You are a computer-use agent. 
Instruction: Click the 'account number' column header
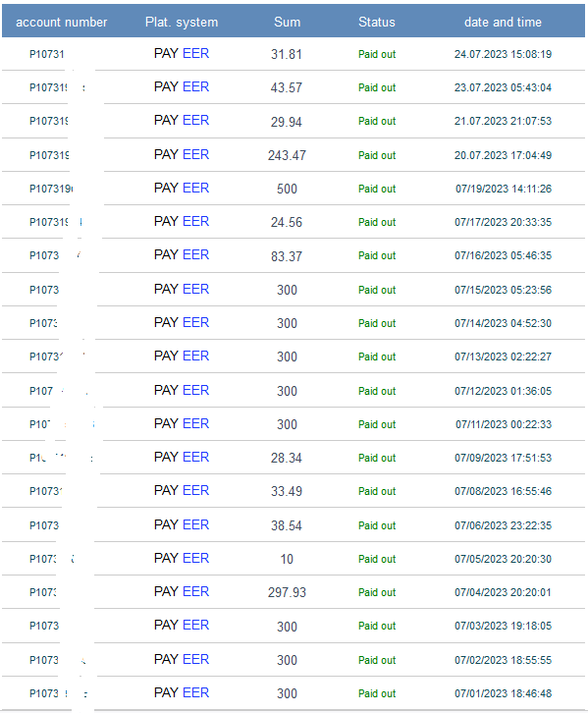tap(61, 22)
